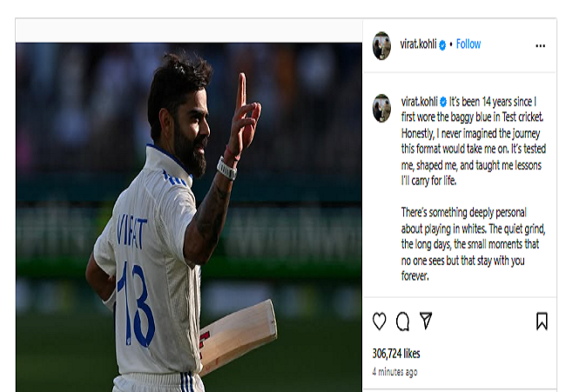Open virat.kohli username in the post header
Screen dimensions: 566x392
point(418,44)
